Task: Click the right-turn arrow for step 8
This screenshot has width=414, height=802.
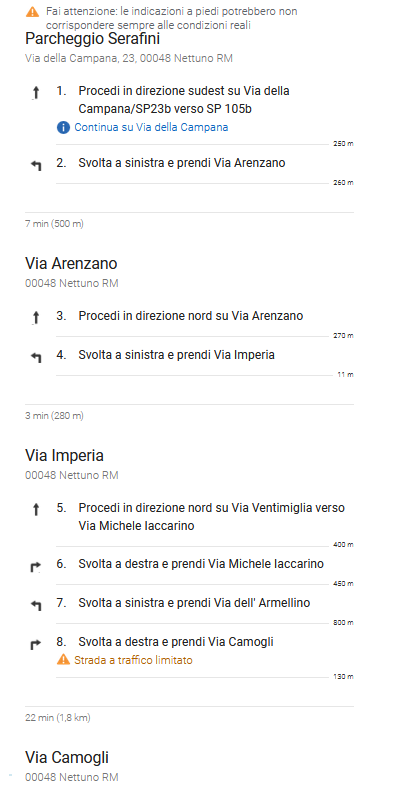Action: (x=35, y=644)
